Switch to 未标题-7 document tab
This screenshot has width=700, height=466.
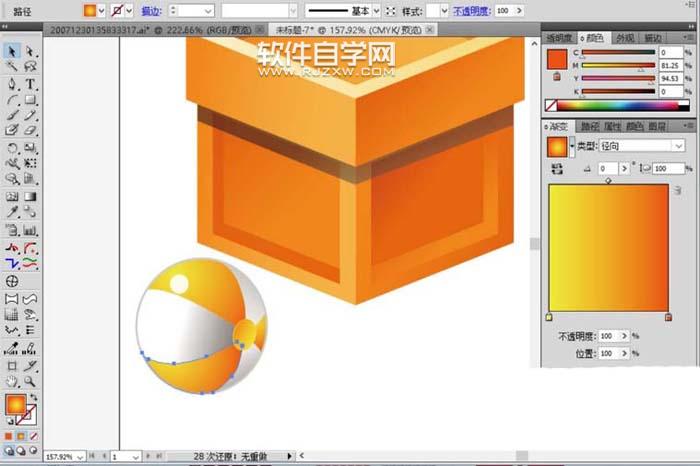tap(348, 30)
